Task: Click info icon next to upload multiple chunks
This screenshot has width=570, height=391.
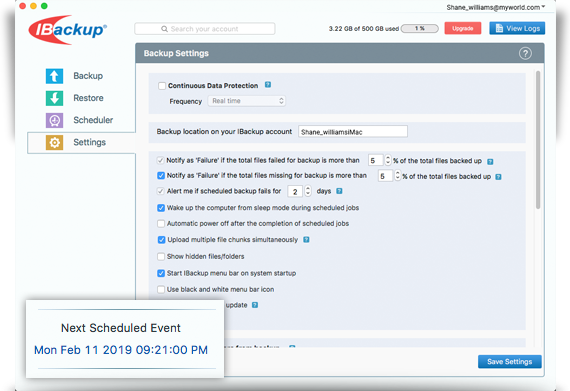Action: 306,239
